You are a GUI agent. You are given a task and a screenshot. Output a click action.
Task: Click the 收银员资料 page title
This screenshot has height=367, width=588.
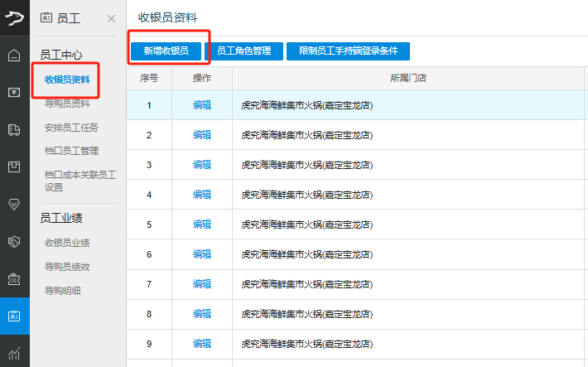(167, 17)
